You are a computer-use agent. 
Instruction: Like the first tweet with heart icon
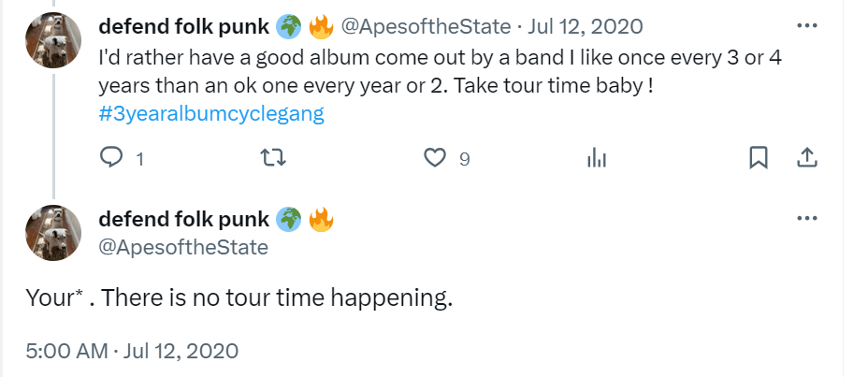point(435,157)
